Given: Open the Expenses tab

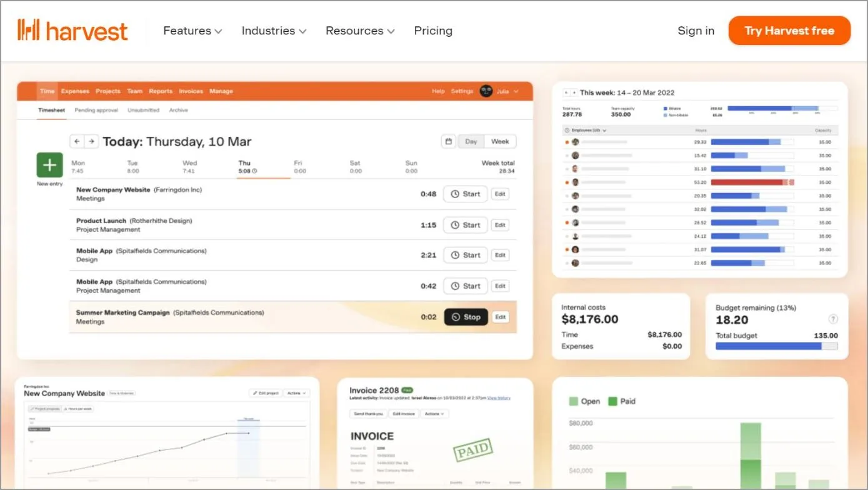Looking at the screenshot, I should pos(75,91).
